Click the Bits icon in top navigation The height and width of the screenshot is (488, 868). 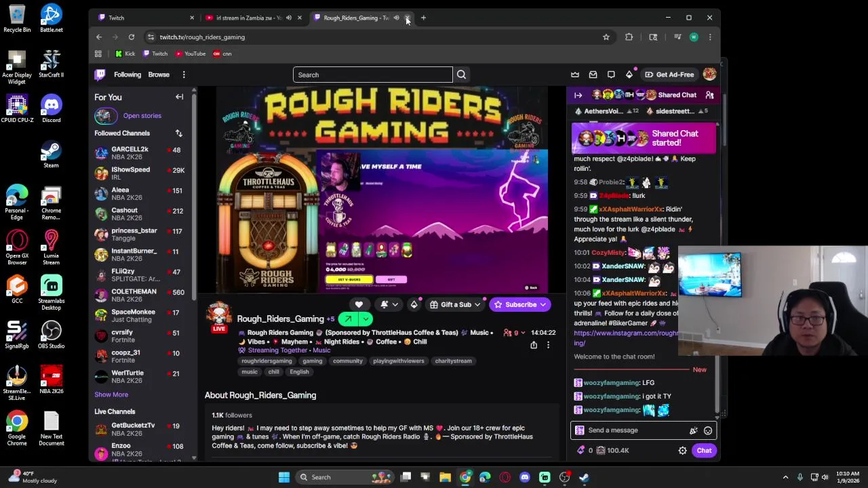tap(629, 75)
